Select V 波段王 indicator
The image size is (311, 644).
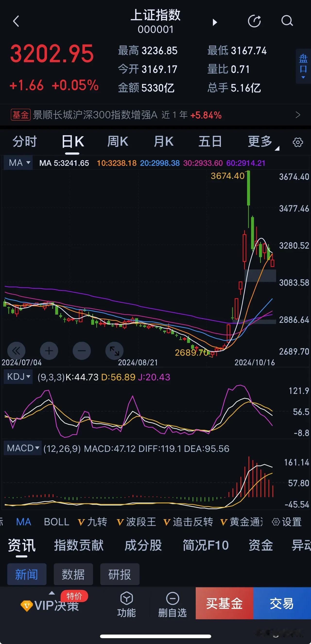[136, 522]
